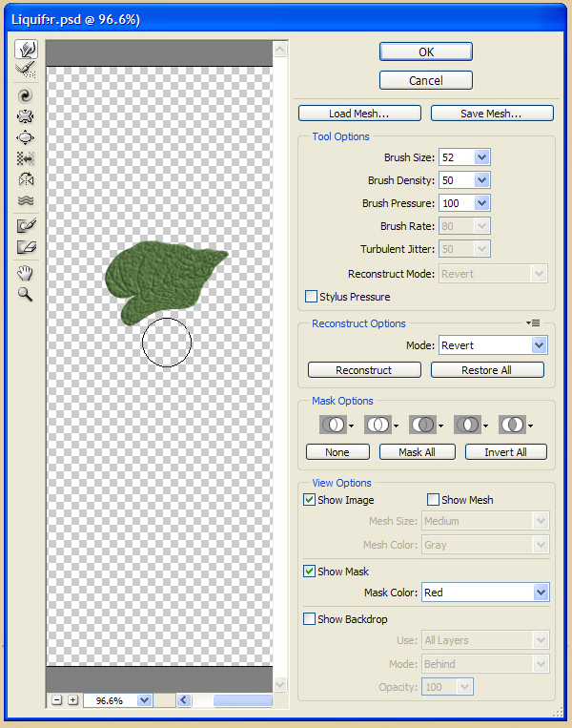
Task: Click the Restore All button
Action: [x=487, y=370]
